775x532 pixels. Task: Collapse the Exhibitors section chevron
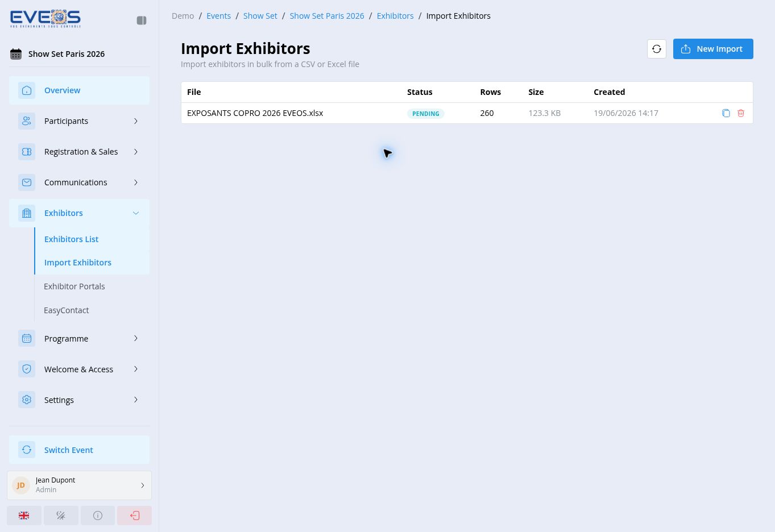pyautogui.click(x=136, y=213)
